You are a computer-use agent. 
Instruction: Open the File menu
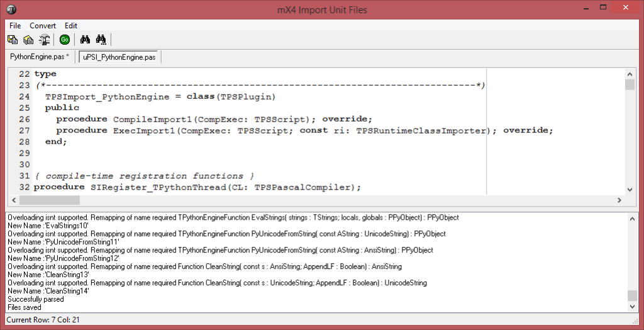(15, 26)
